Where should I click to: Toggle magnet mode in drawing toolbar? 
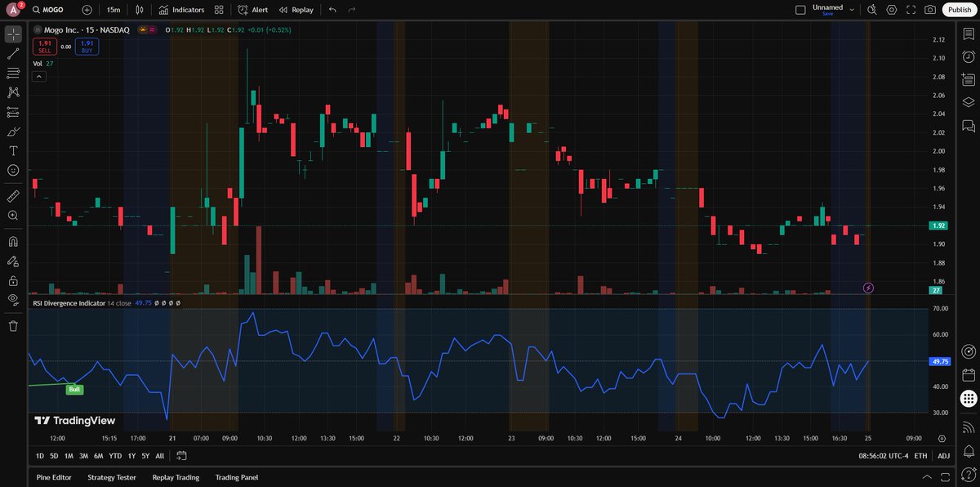[x=13, y=242]
